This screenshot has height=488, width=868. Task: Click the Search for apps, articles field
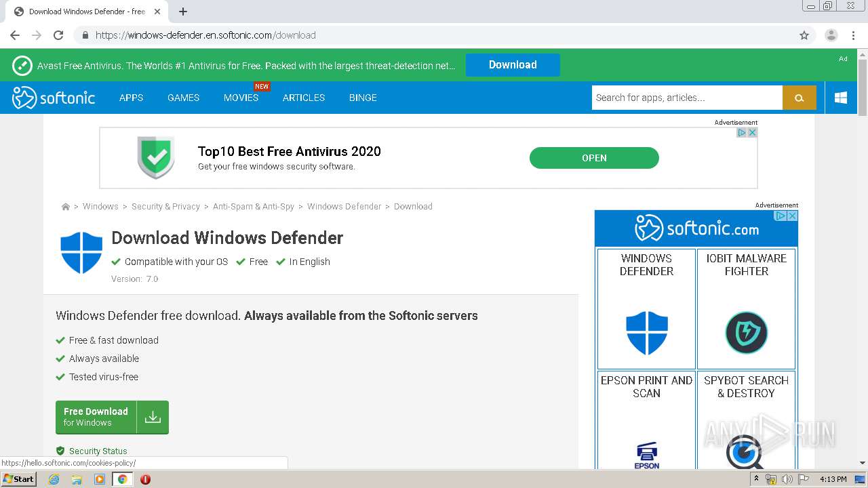687,98
